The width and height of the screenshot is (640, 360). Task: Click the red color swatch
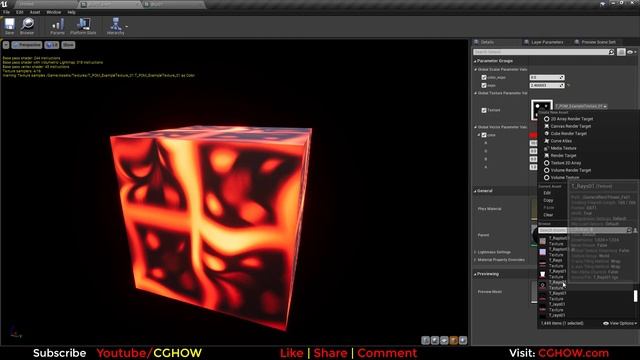pos(533,135)
